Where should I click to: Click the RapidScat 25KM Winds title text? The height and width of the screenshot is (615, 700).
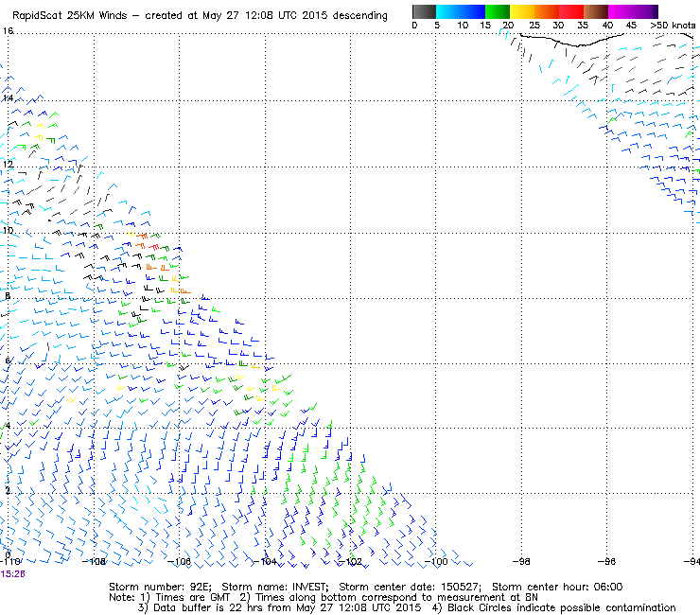pyautogui.click(x=72, y=15)
